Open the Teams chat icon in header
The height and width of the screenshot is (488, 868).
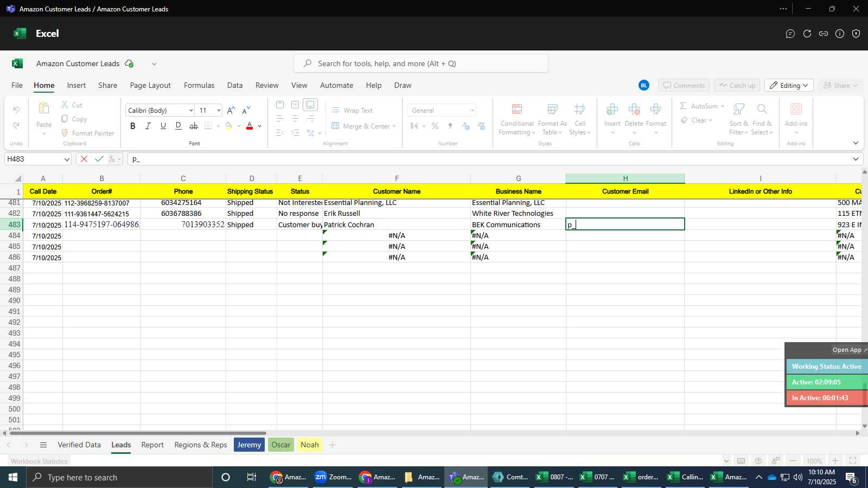tap(790, 34)
